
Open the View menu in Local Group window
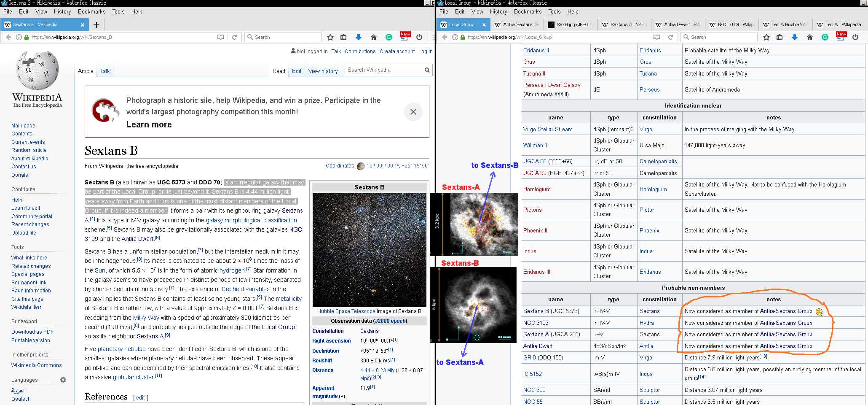[x=477, y=12]
